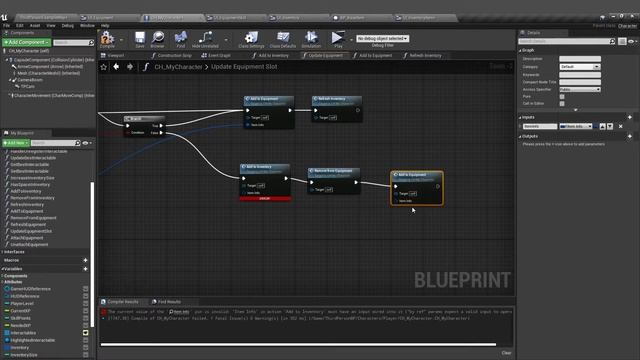The height and width of the screenshot is (360, 640).
Task: Go forward with graph navigation right arrow
Action: (x=130, y=67)
